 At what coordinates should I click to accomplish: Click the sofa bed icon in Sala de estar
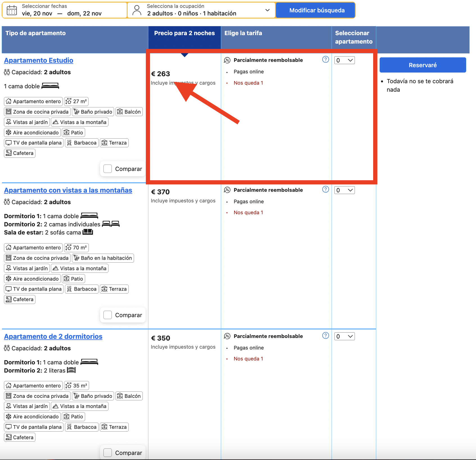(x=88, y=232)
